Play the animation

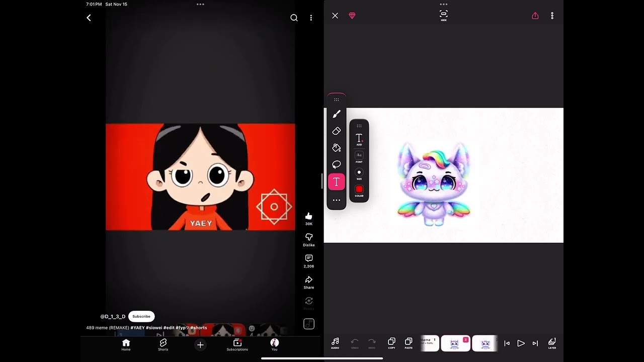coord(521,343)
